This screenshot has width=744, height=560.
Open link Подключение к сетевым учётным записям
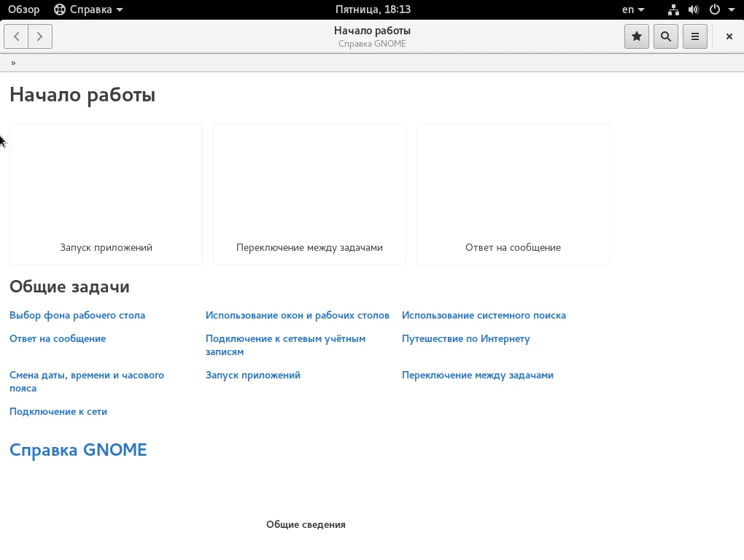286,345
